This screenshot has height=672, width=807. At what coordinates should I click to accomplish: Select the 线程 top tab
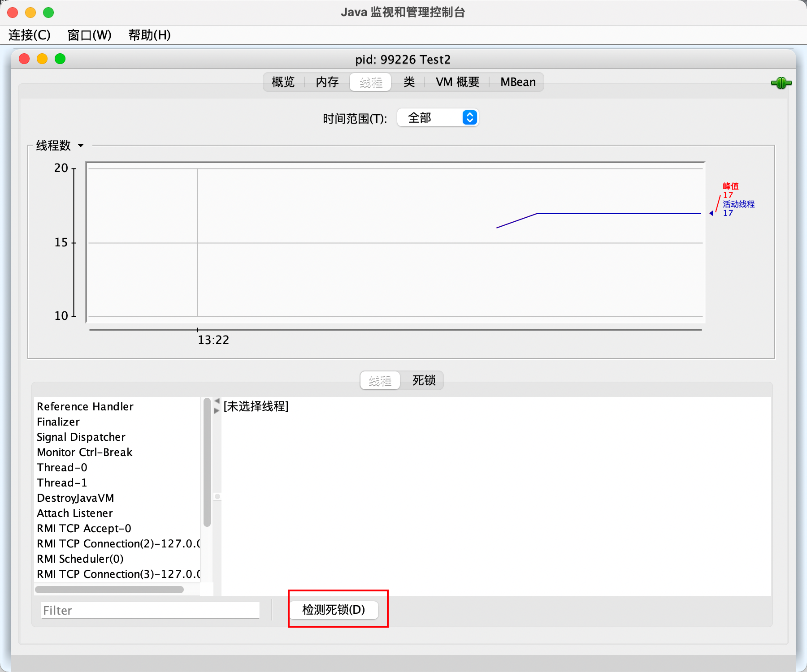pos(371,82)
